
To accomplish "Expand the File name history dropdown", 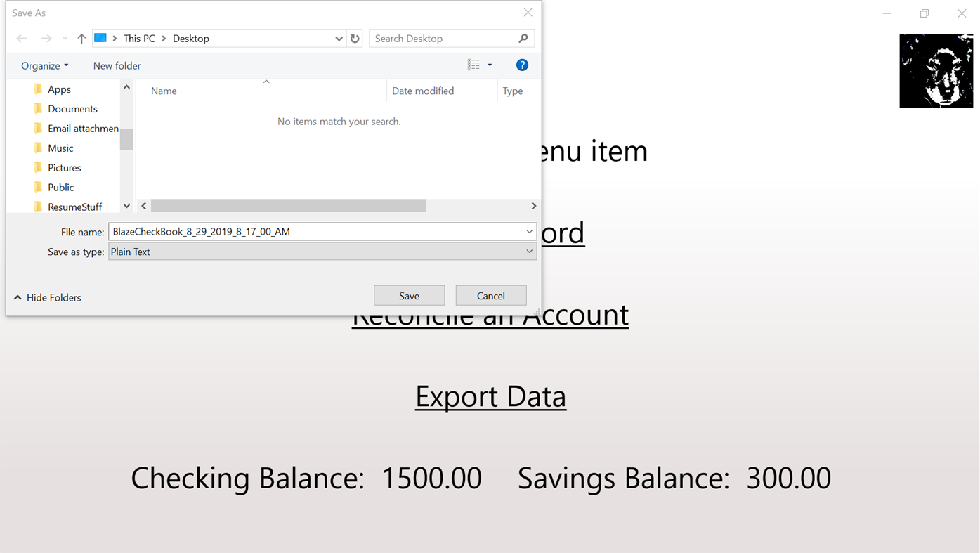I will click(529, 231).
